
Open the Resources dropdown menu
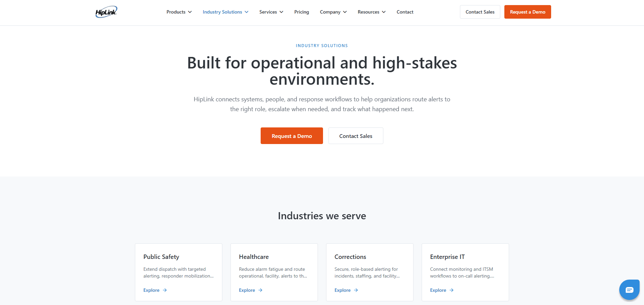[371, 12]
